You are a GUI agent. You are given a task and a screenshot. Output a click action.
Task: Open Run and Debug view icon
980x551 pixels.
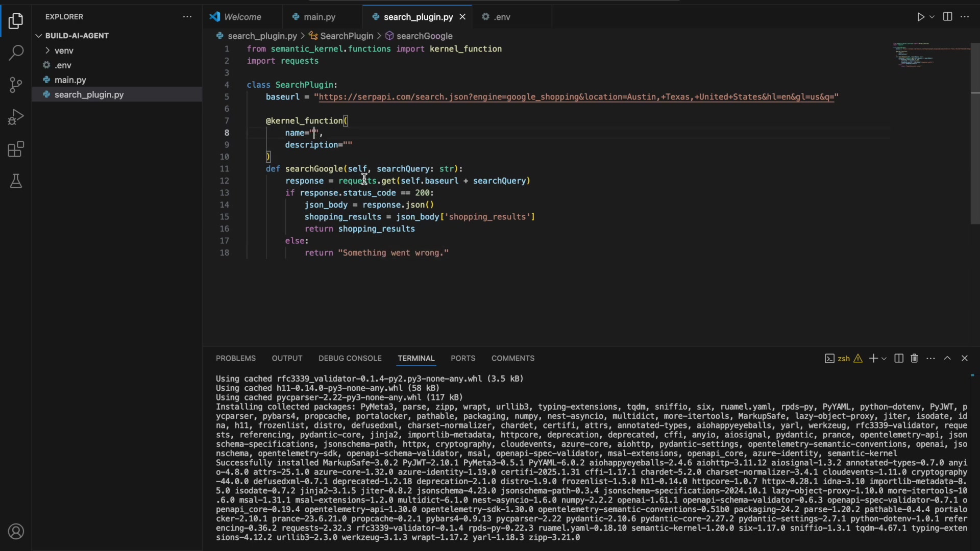coord(16,117)
